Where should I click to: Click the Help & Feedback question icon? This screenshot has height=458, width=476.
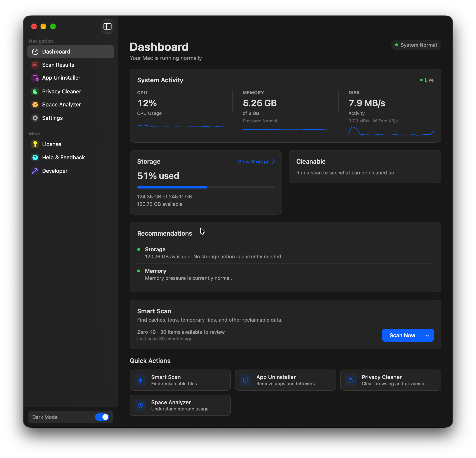click(35, 157)
